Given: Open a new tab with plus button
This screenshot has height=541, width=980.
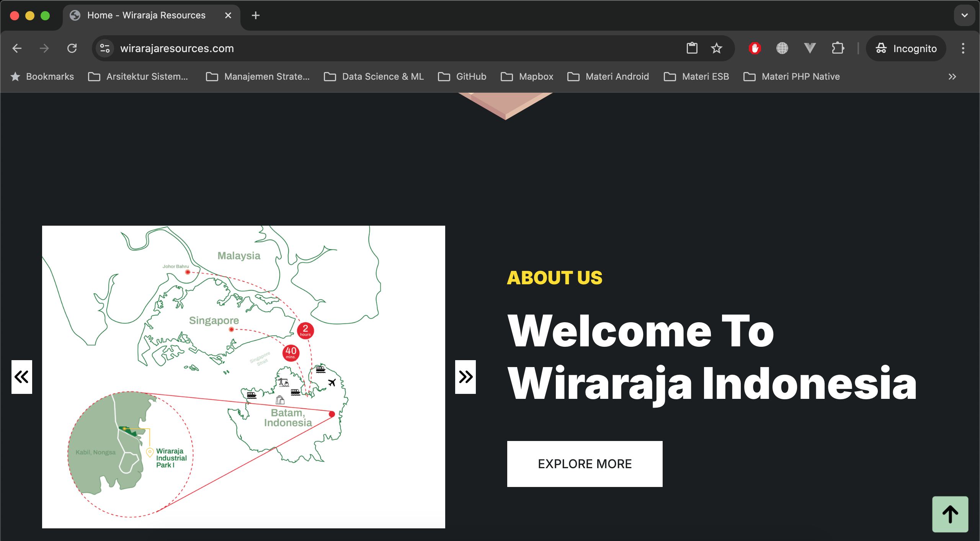Looking at the screenshot, I should coord(256,15).
